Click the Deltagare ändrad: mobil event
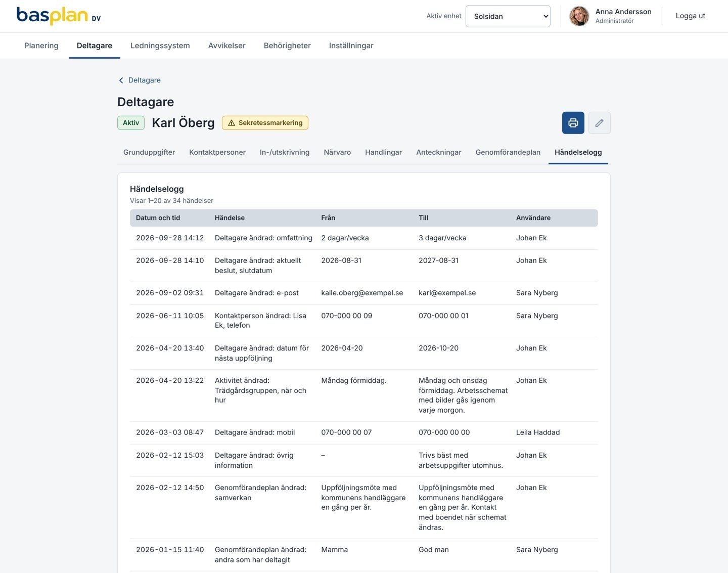 click(x=255, y=433)
